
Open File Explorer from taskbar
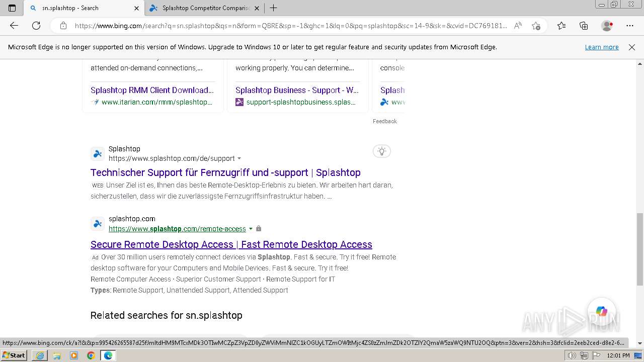(57, 355)
